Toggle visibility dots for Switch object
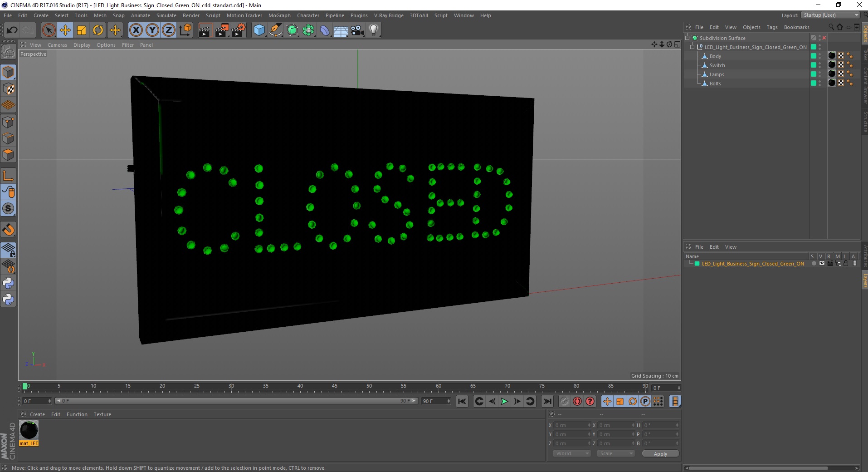Screen dimensions: 868x472 tap(820, 65)
